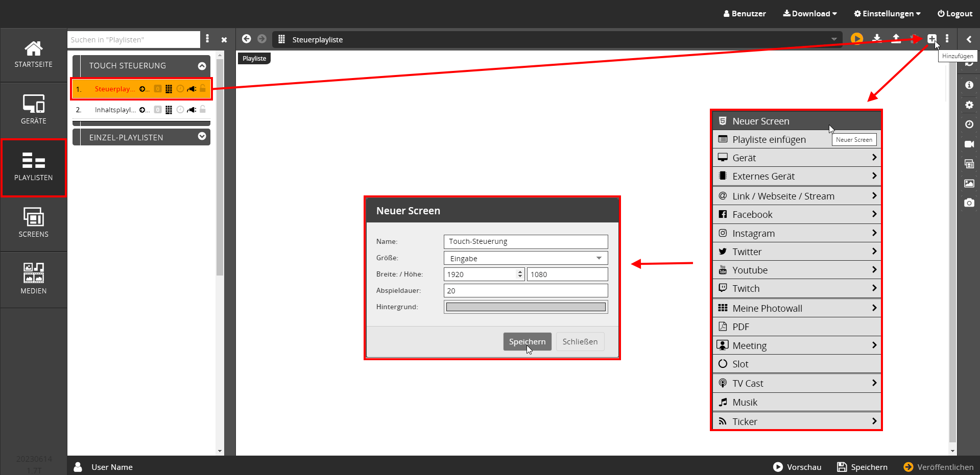Click the Schließen button
The image size is (980, 475).
pyautogui.click(x=580, y=342)
